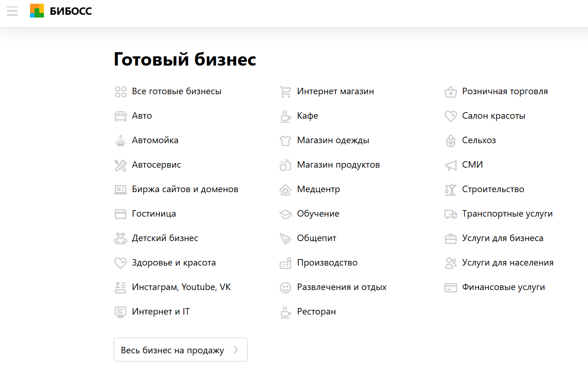This screenshot has width=588, height=381.
Task: Click the truck icon for Транспортные услуги
Action: [451, 214]
